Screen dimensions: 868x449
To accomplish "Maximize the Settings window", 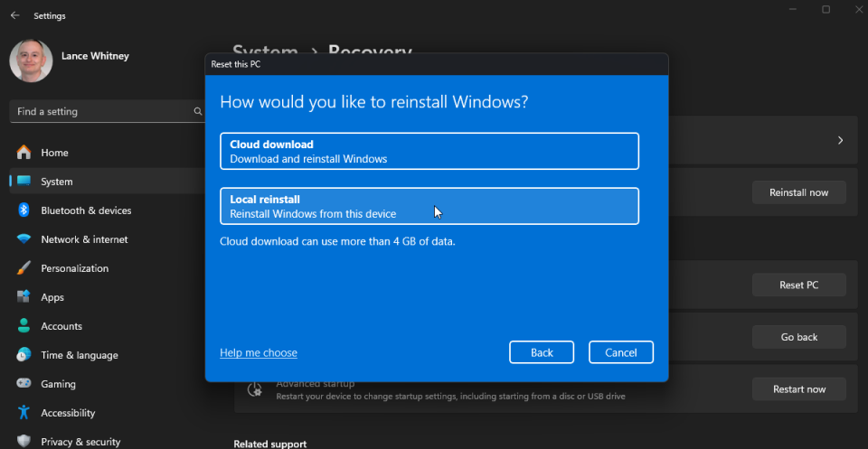I will pyautogui.click(x=826, y=9).
